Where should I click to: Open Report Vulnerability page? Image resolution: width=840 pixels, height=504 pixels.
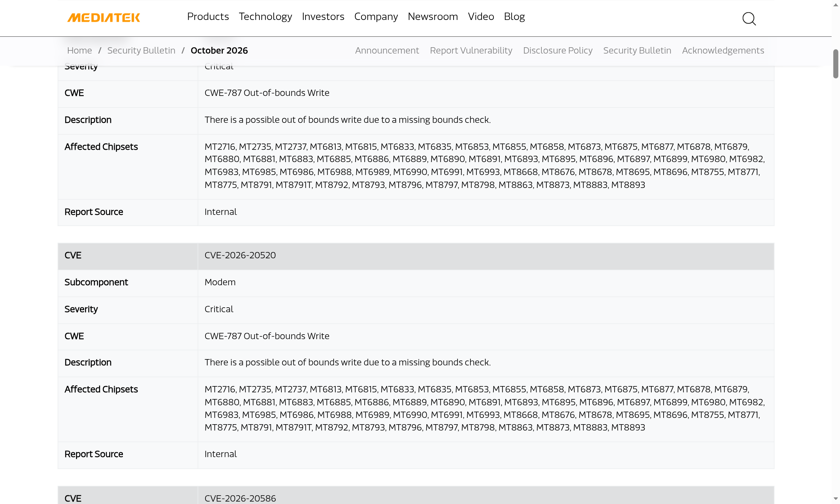tap(471, 50)
